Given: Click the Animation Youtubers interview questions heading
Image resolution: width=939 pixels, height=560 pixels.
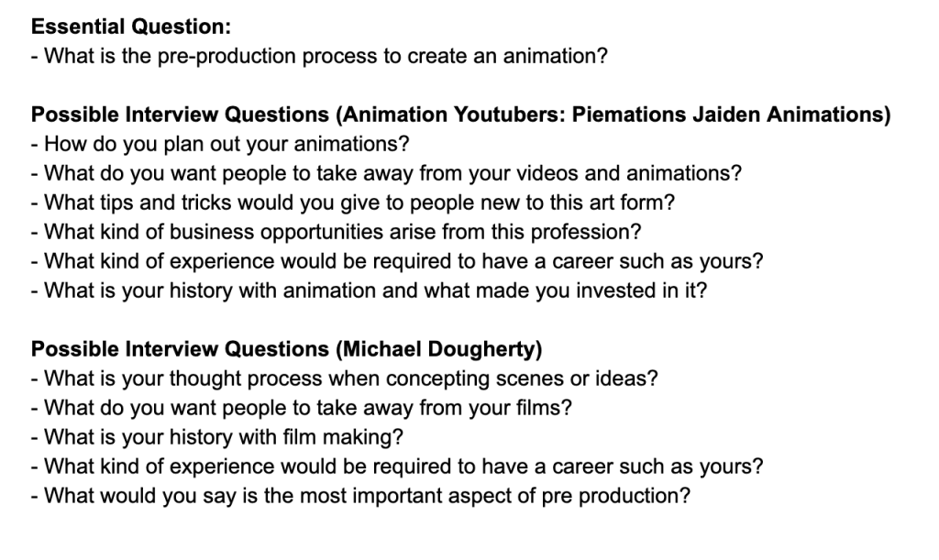Looking at the screenshot, I should click(x=460, y=115).
